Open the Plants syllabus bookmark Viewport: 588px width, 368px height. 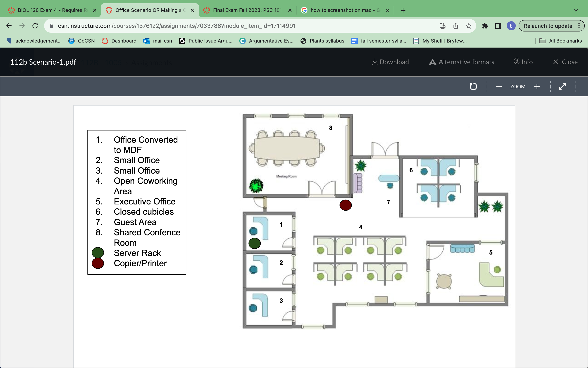click(x=322, y=41)
